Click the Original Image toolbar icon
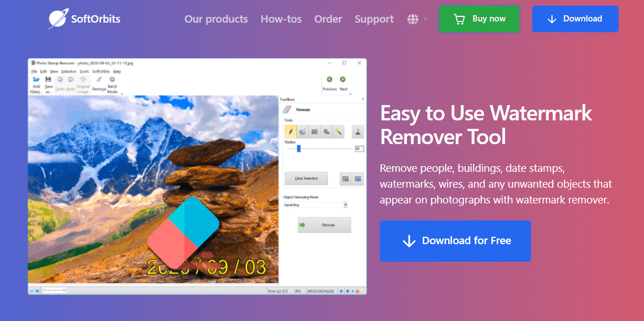The image size is (644, 321). pyautogui.click(x=83, y=79)
